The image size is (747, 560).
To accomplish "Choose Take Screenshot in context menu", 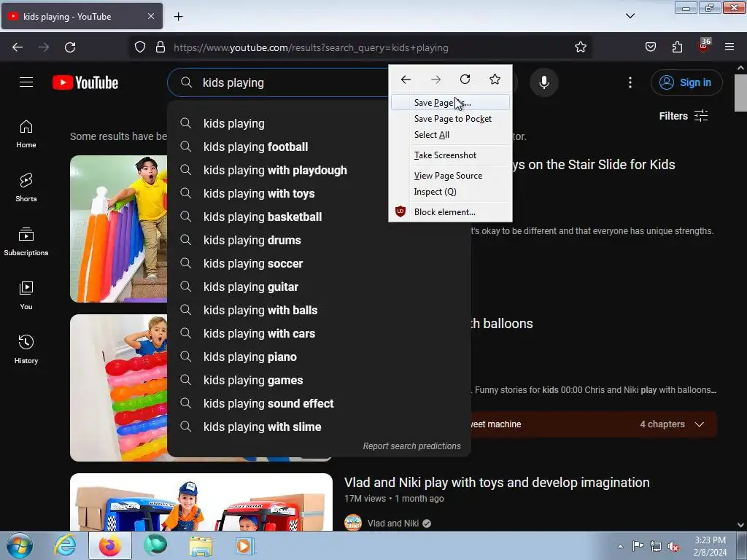I will (450, 155).
